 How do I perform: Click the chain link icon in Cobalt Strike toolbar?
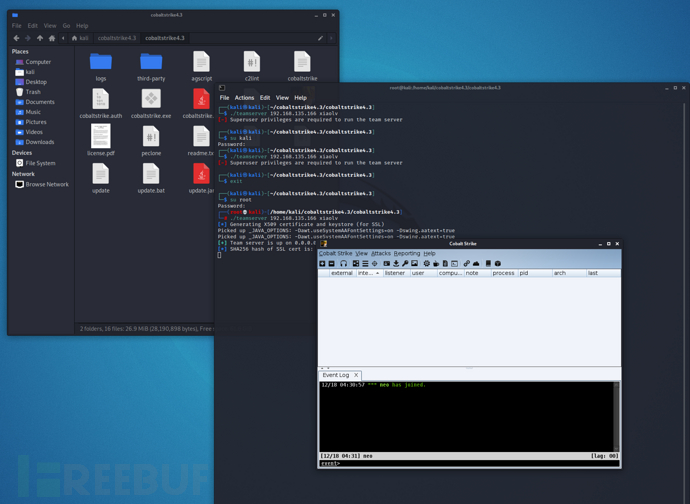466,264
